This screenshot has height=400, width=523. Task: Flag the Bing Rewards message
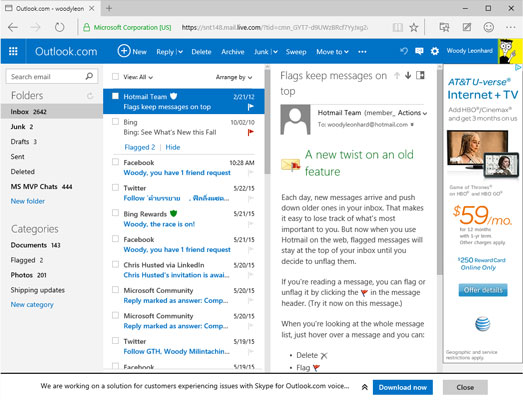click(x=250, y=224)
